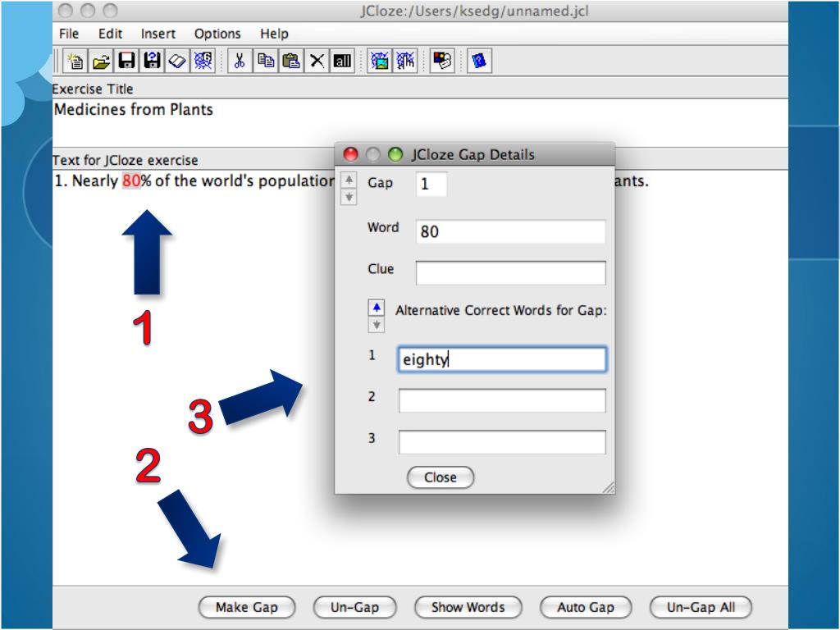Click the green zoom button of Gap Details
Screen dimensions: 840x630
pyautogui.click(x=395, y=154)
